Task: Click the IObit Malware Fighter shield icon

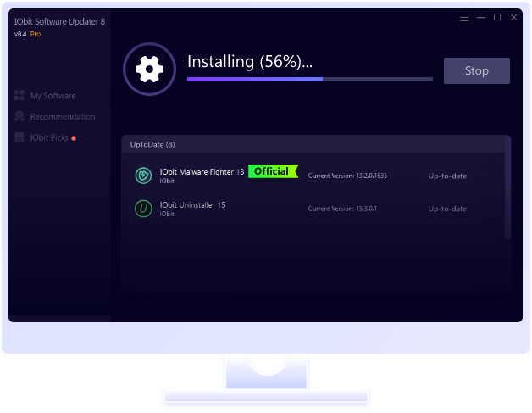Action: tap(144, 176)
